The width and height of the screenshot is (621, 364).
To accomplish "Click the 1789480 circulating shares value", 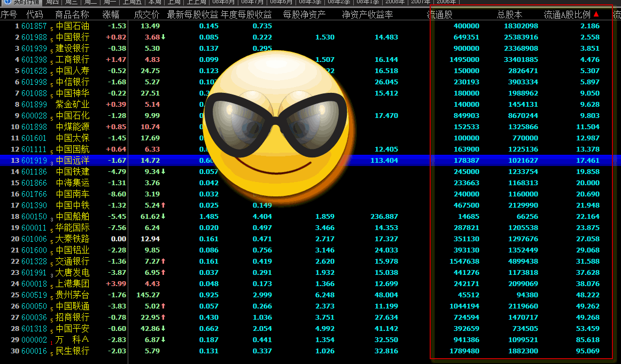I will [464, 351].
